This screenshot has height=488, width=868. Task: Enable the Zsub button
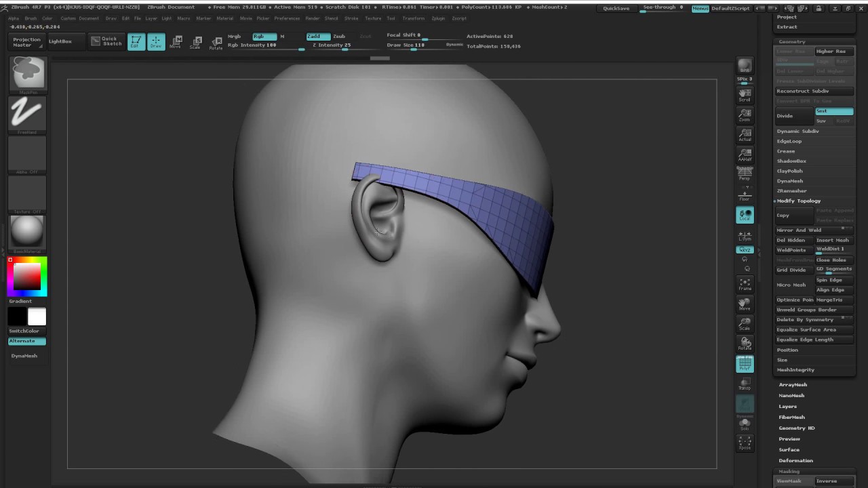339,36
